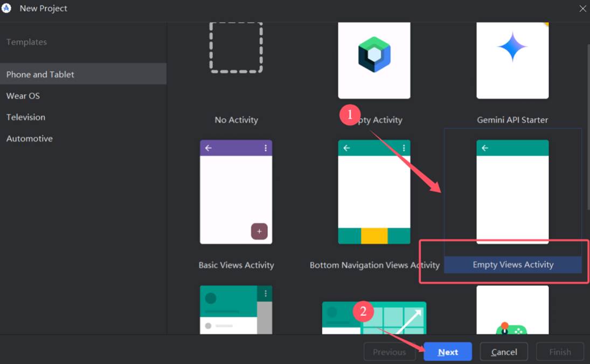Select Automotive templates category
This screenshot has width=590, height=364.
[x=83, y=138]
